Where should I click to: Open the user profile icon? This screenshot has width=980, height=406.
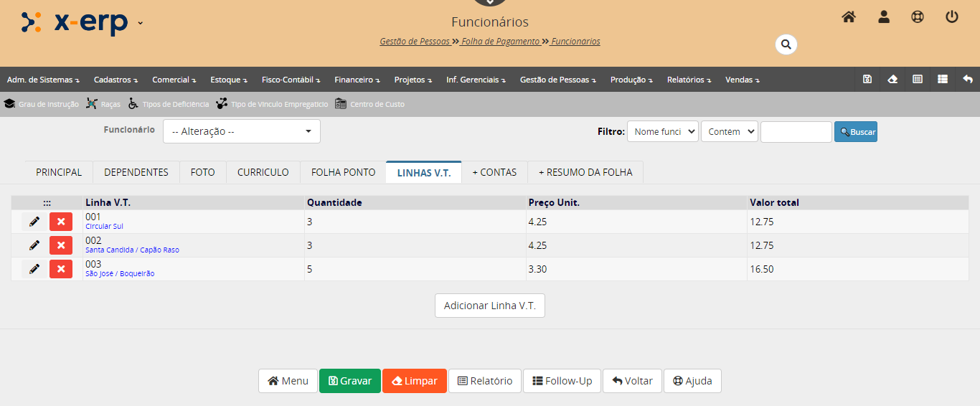[884, 17]
